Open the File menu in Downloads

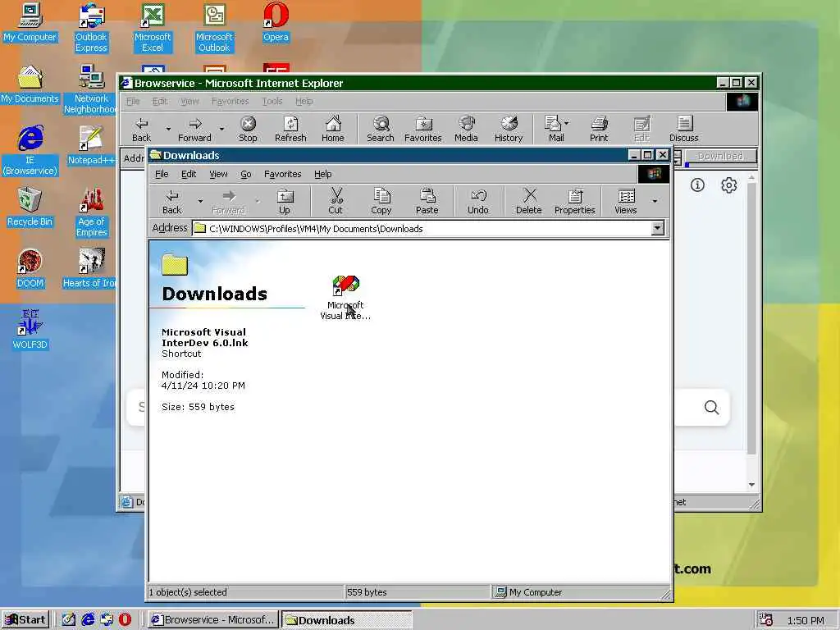pyautogui.click(x=162, y=174)
